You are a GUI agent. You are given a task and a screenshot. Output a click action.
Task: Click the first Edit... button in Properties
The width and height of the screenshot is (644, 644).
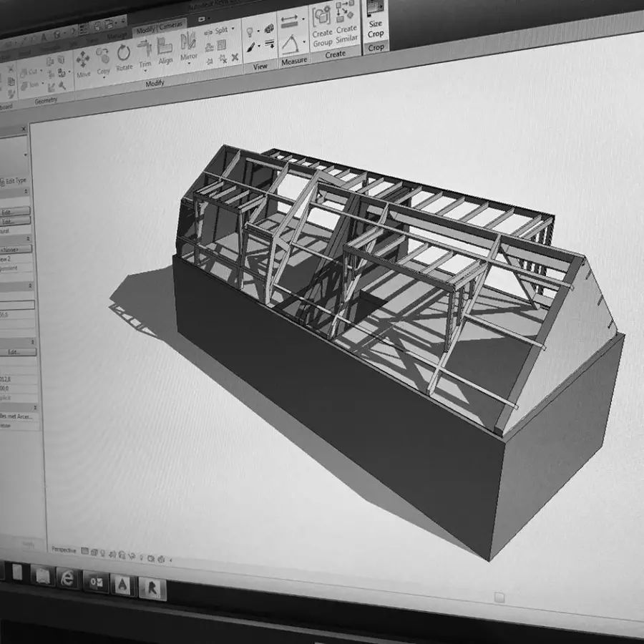[x=14, y=212]
